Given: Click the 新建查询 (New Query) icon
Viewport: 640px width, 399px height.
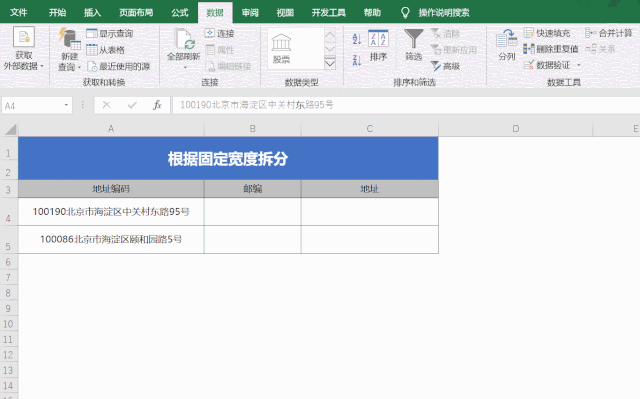Looking at the screenshot, I should (x=69, y=39).
